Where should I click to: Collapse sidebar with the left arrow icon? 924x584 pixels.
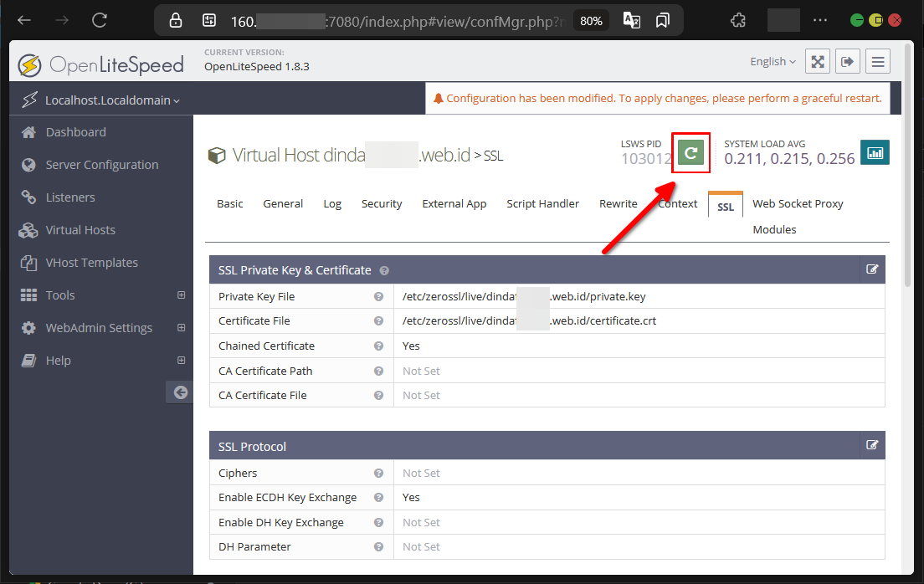[x=180, y=392]
